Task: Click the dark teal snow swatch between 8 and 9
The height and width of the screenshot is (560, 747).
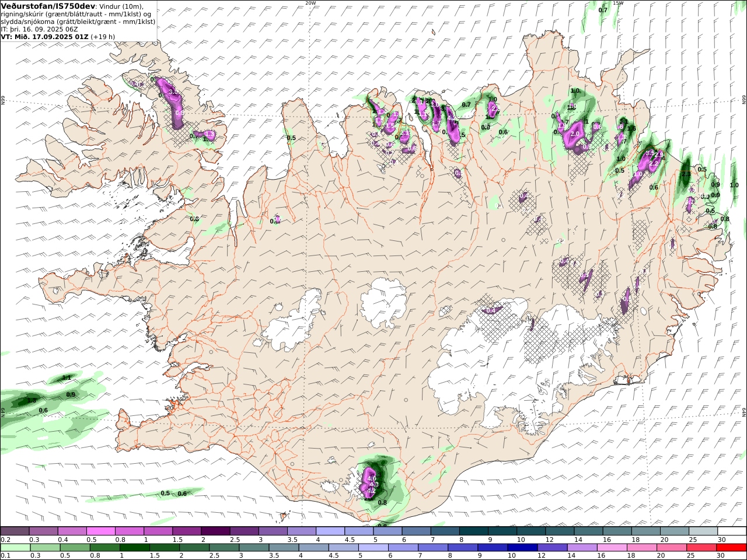Action: 474,531
